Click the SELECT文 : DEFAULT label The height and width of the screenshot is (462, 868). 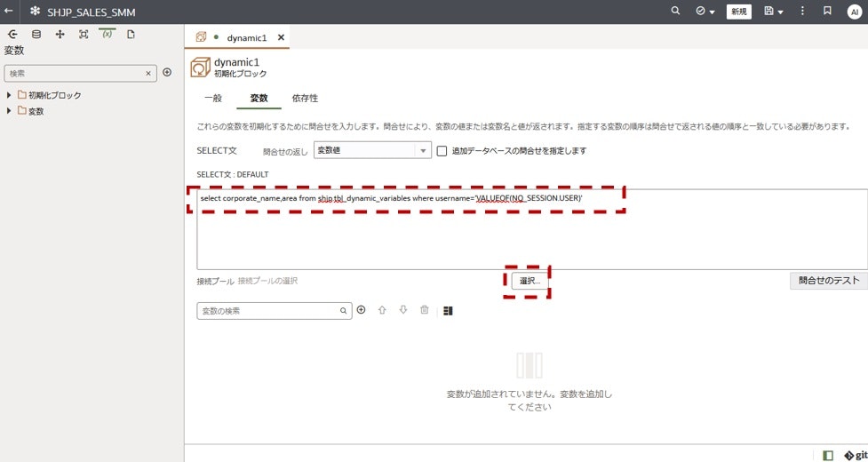tap(233, 174)
